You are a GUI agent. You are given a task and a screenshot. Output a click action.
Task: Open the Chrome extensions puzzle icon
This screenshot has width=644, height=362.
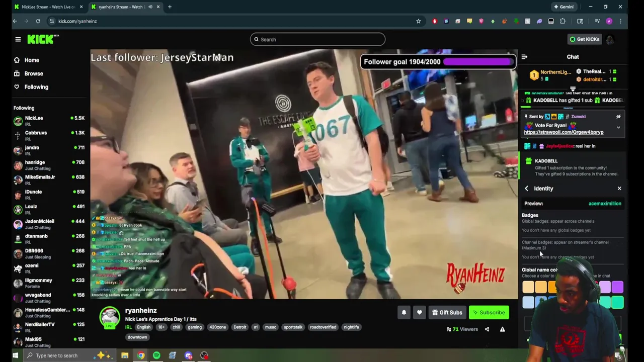[x=562, y=21]
